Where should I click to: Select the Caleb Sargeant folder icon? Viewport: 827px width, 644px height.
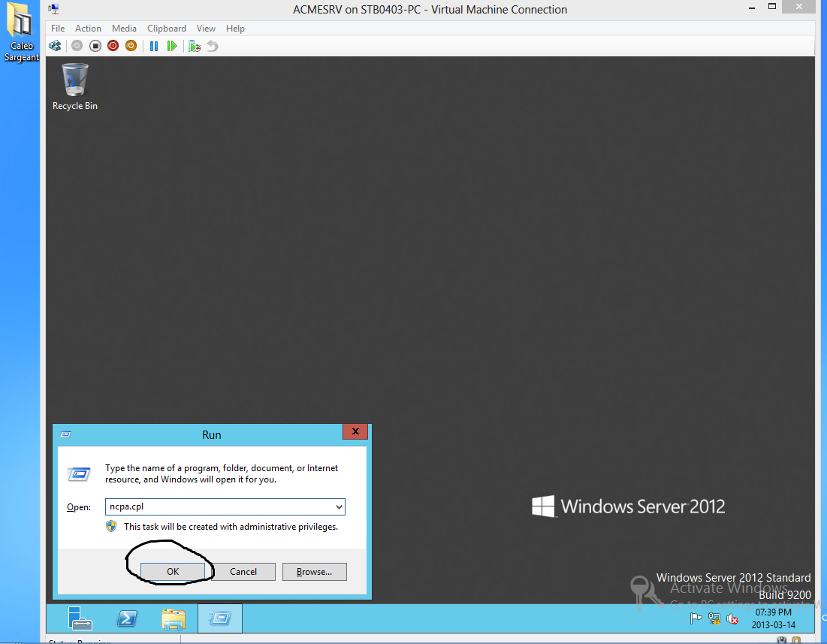[x=21, y=33]
